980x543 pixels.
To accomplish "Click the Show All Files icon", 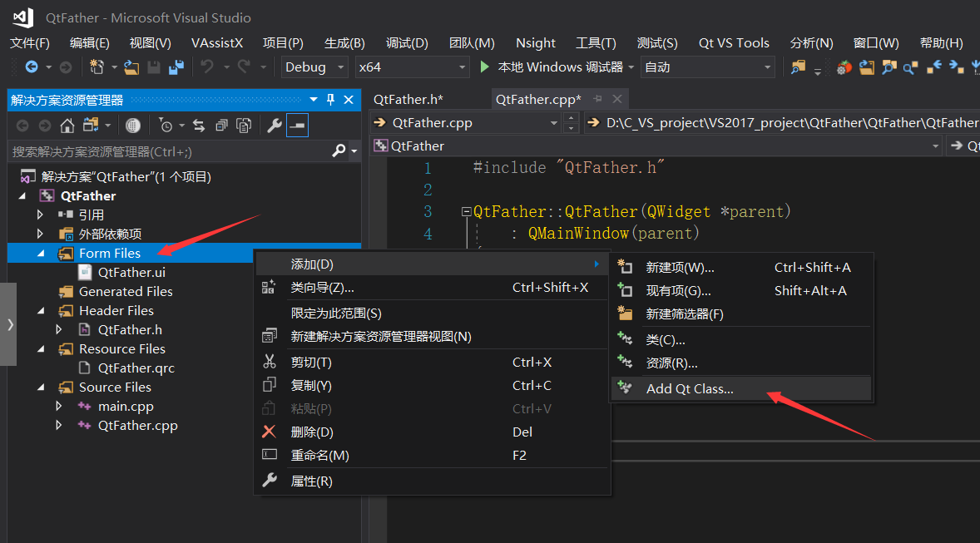I will click(244, 126).
